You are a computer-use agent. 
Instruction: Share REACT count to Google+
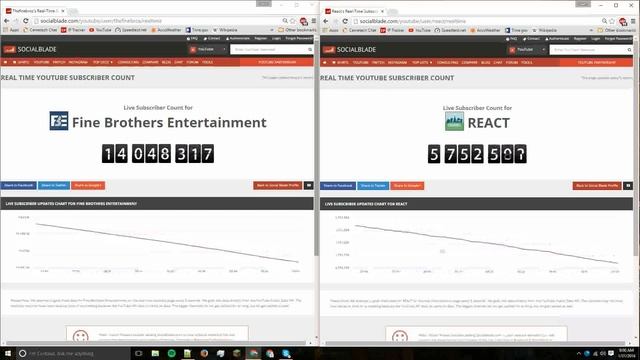pos(407,186)
